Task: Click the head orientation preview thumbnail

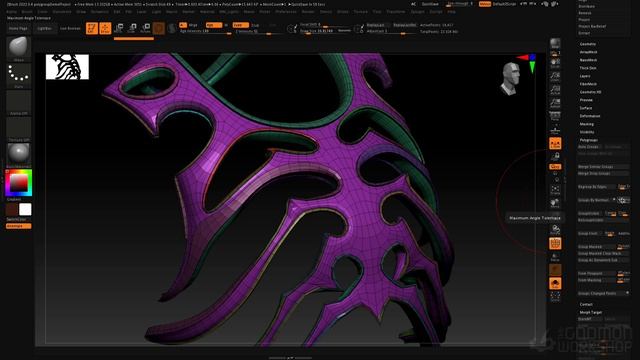Action: [510, 78]
